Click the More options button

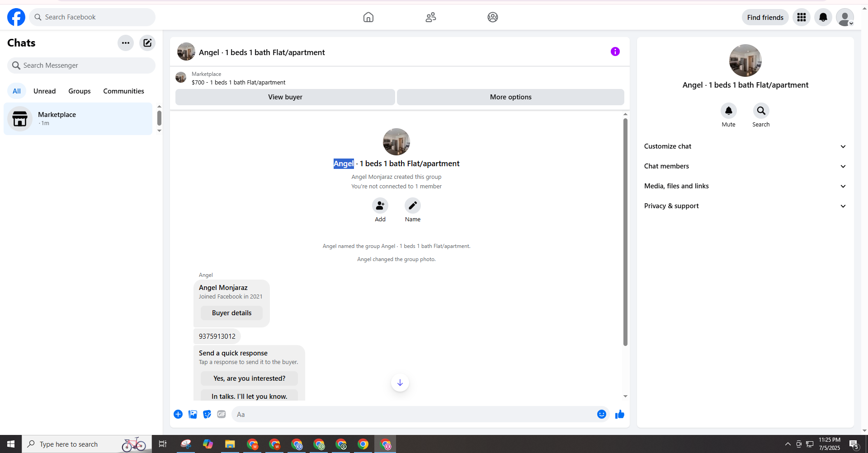pyautogui.click(x=511, y=97)
